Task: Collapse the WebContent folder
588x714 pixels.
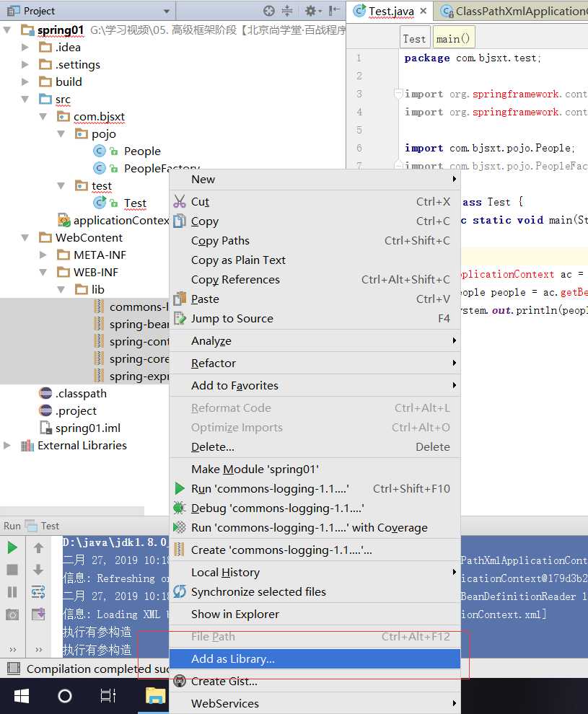Action: click(x=25, y=237)
